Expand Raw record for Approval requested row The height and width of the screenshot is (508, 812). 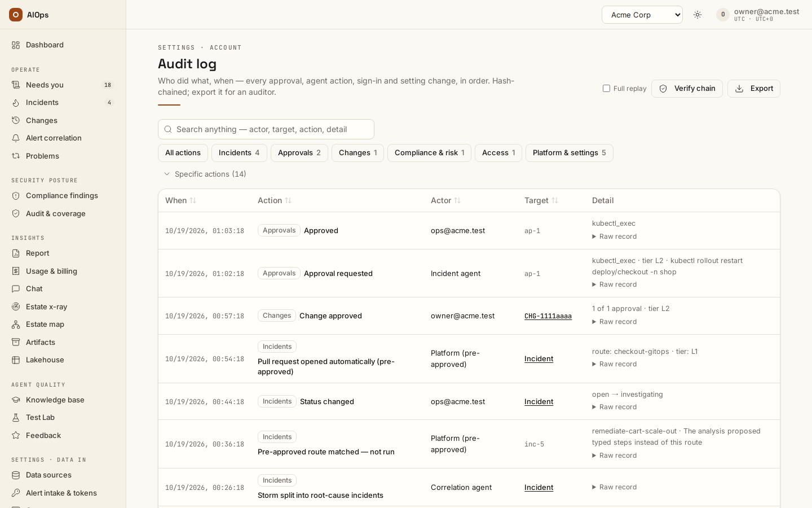[x=615, y=284]
